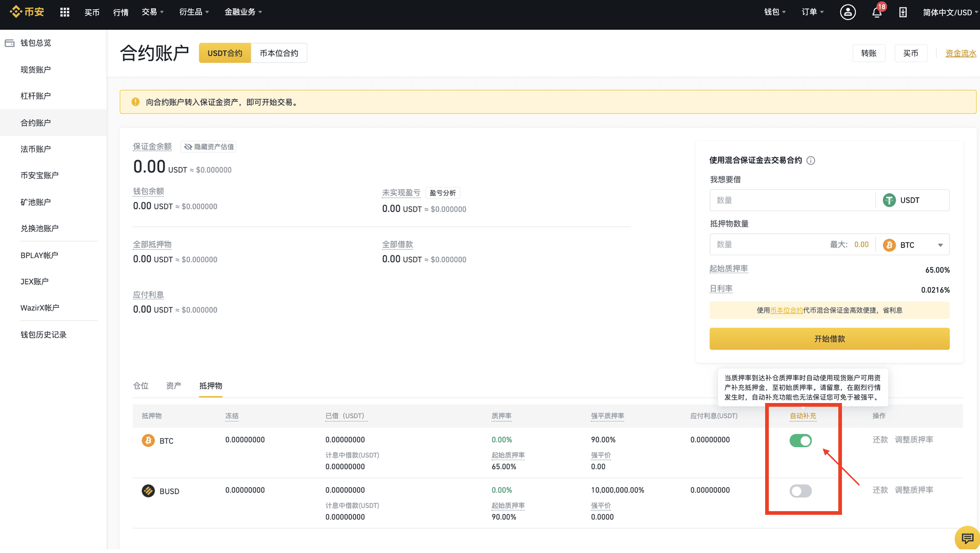Open the apps grid menu icon

pyautogui.click(x=65, y=12)
